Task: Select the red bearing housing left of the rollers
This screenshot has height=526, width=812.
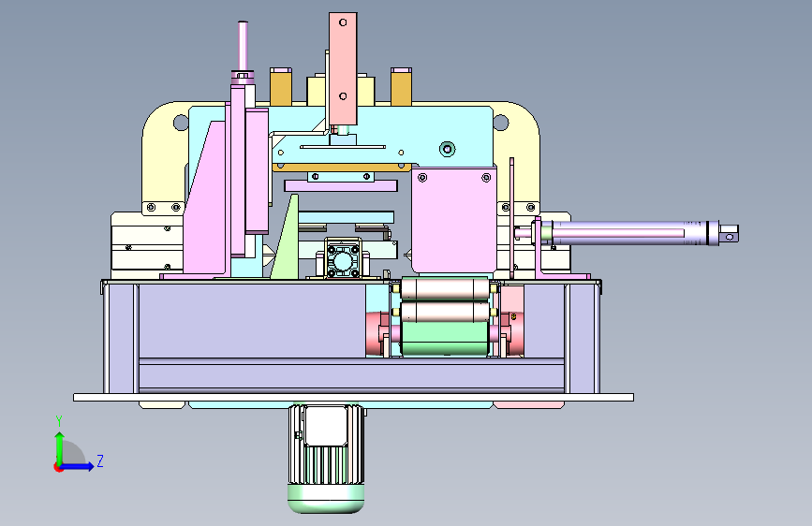Action: click(x=377, y=334)
